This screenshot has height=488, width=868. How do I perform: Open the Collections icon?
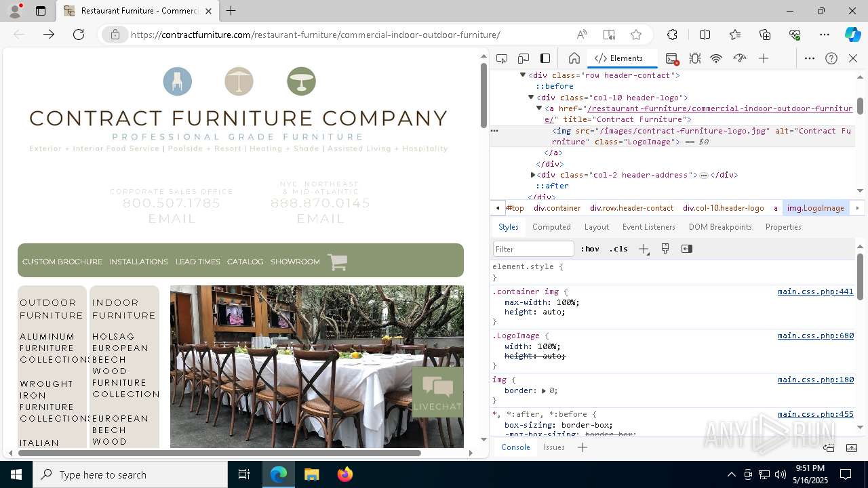(765, 35)
